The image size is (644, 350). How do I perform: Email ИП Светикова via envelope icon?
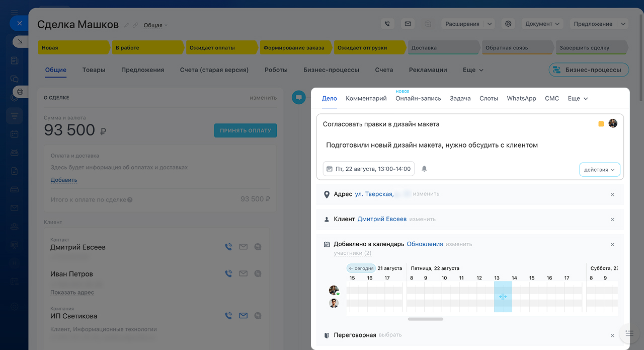click(x=243, y=316)
